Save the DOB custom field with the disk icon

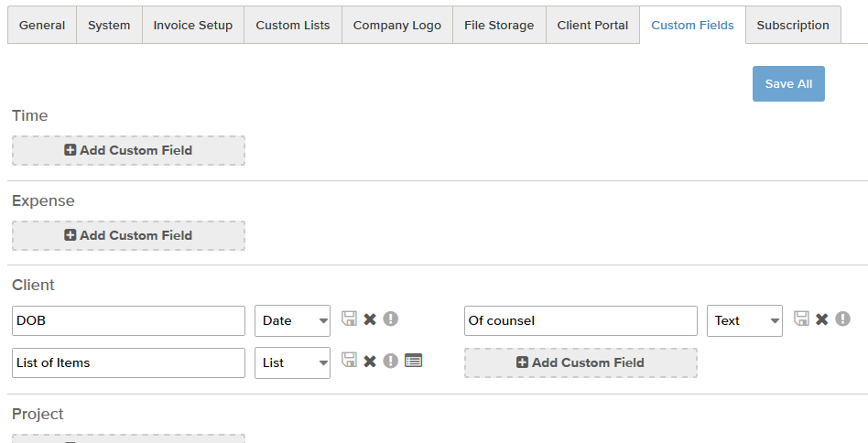coord(349,319)
